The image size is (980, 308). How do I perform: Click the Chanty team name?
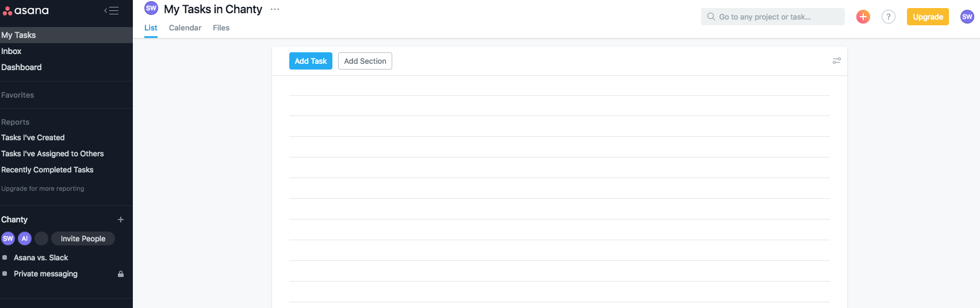(x=14, y=220)
